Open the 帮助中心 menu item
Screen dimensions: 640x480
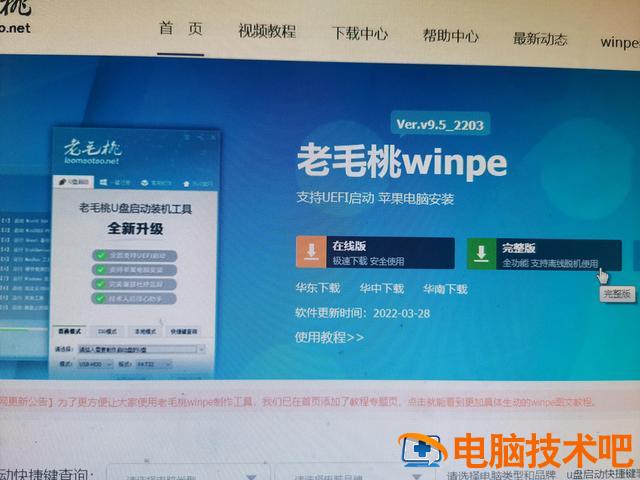pyautogui.click(x=450, y=36)
